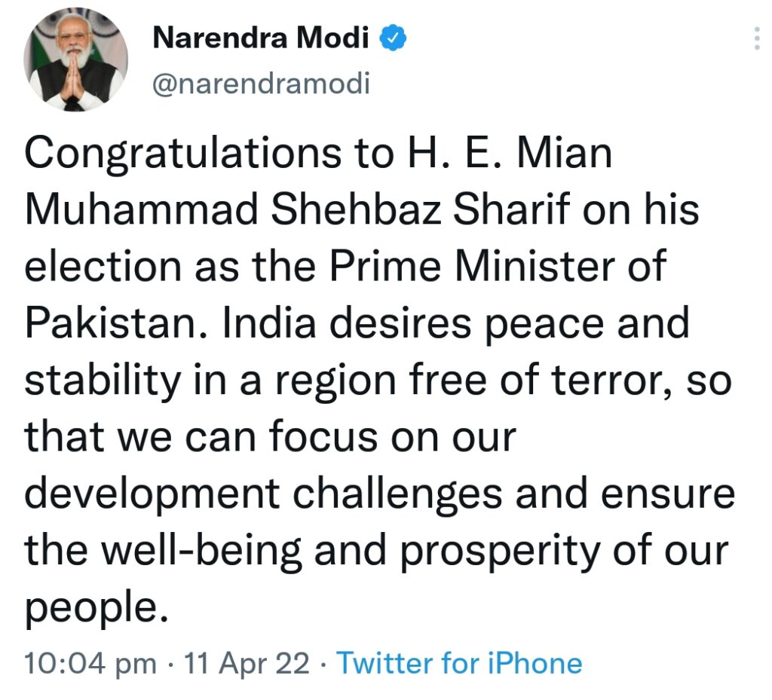
Task: Click the word Congratulations in the tweet
Action: point(182,154)
